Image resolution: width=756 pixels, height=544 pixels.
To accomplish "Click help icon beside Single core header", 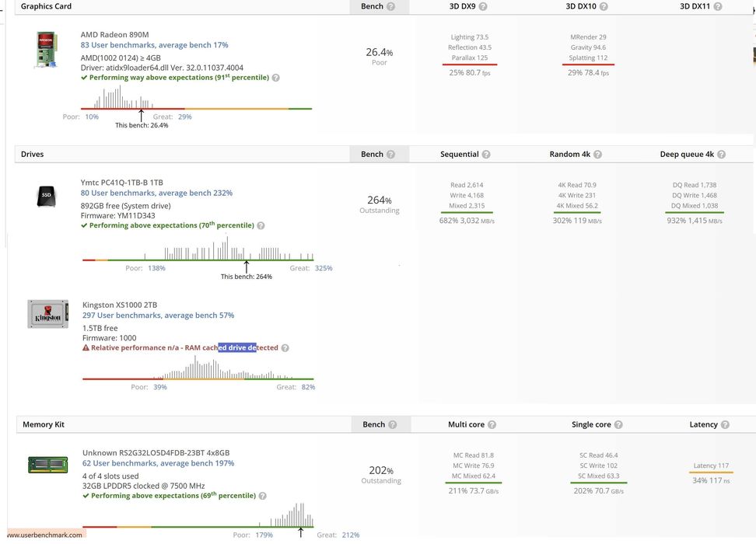I will pos(619,425).
